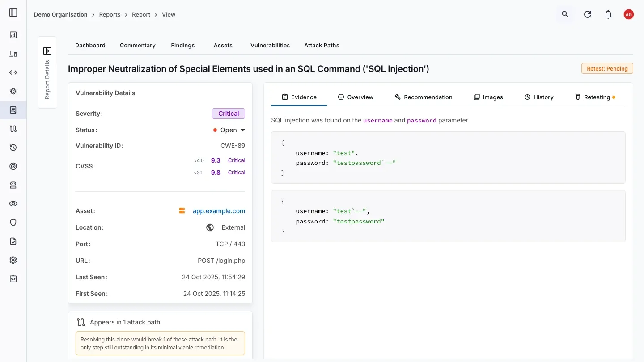The width and height of the screenshot is (644, 362).
Task: Switch to the Assets tab
Action: click(x=223, y=45)
